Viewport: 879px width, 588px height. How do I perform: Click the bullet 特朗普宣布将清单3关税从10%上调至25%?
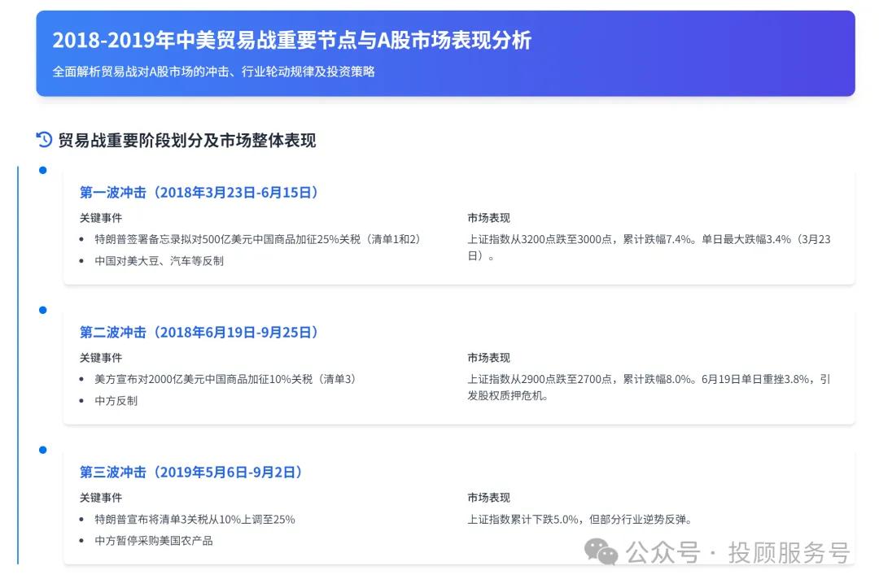195,520
